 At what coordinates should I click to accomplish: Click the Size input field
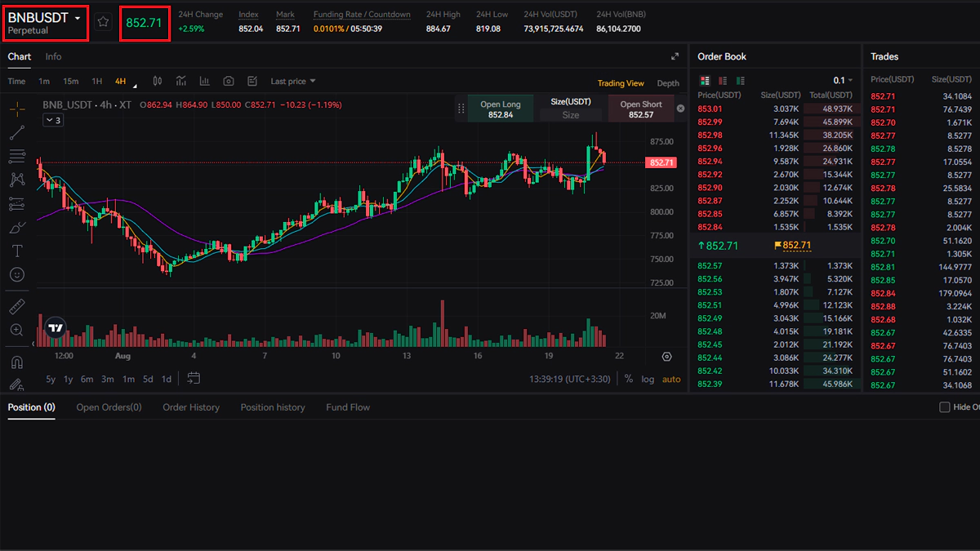[x=571, y=115]
